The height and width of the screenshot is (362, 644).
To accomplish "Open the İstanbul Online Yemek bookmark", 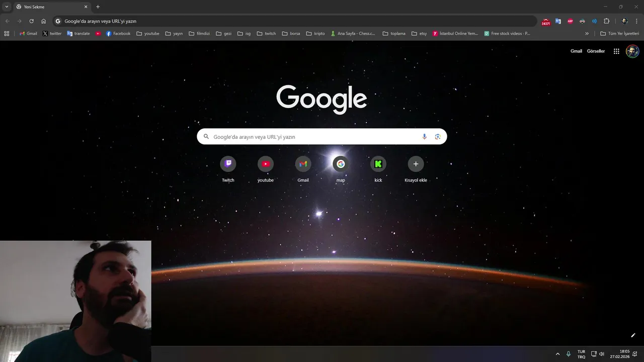I will 455,34.
